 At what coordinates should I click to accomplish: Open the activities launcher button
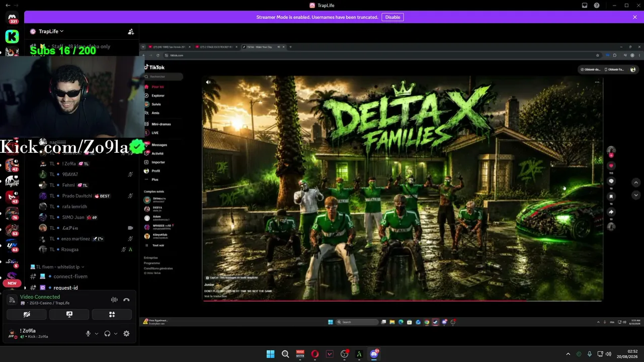(x=112, y=314)
